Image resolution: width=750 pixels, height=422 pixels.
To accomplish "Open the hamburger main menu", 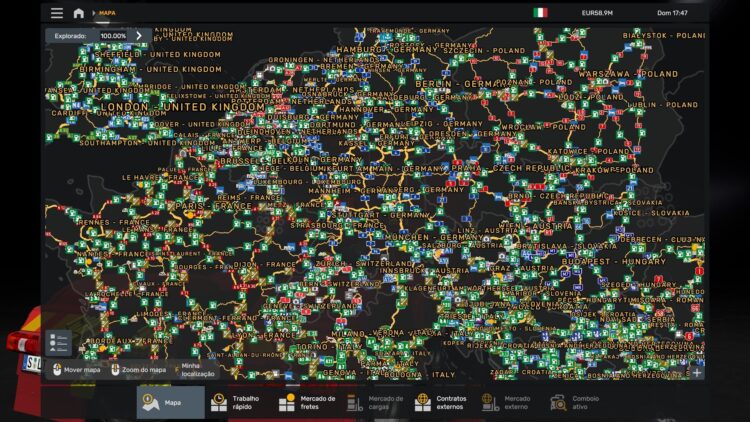I will pos(57,13).
